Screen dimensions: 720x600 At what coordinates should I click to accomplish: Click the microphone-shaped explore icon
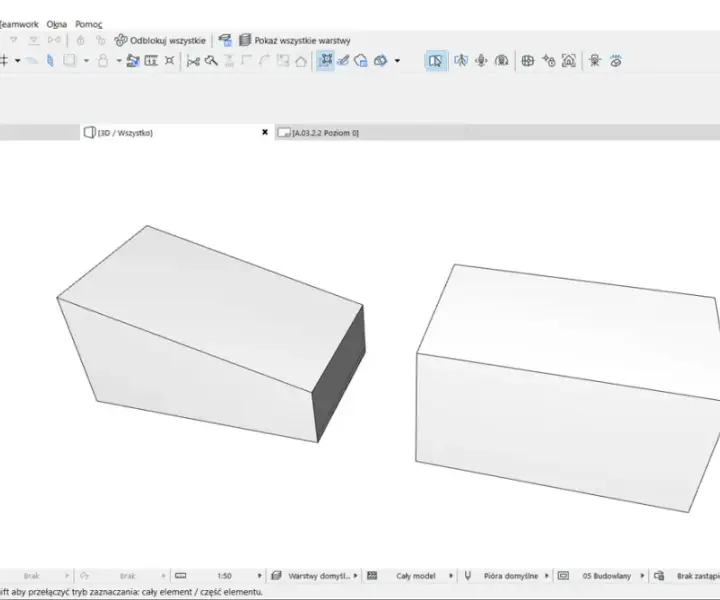tap(481, 61)
